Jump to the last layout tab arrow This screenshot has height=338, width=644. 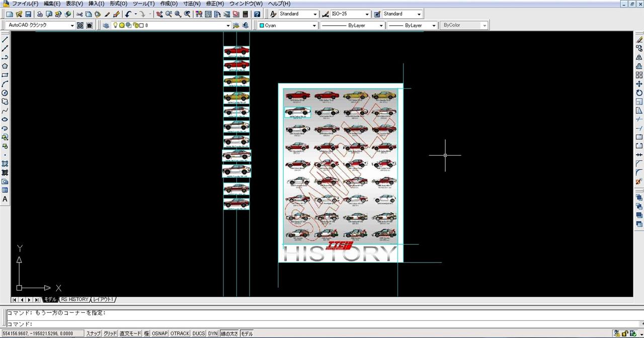pyautogui.click(x=37, y=300)
